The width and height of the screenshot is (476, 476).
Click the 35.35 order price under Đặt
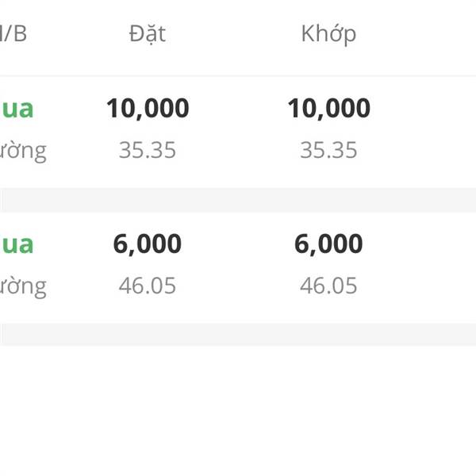tap(148, 150)
